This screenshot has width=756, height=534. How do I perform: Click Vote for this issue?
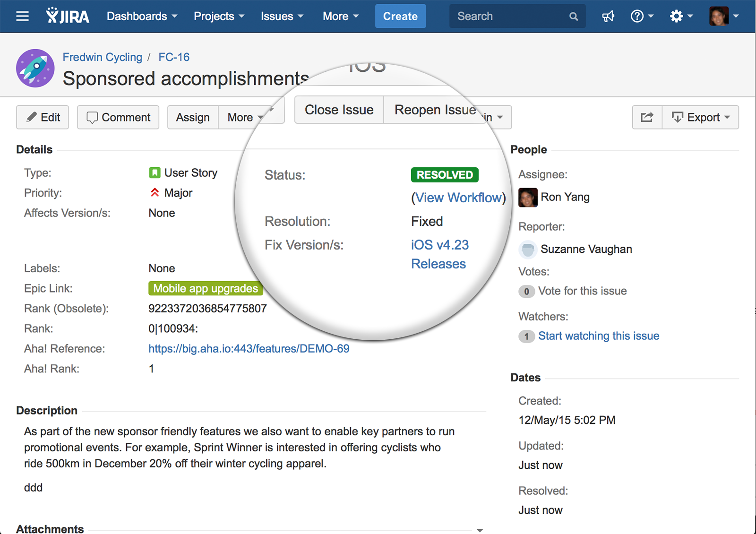(x=583, y=291)
